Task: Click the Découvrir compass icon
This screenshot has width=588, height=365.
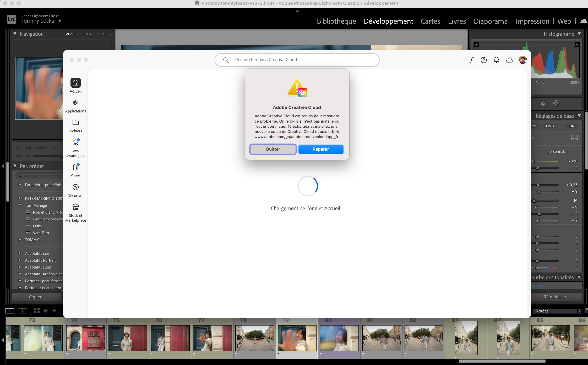Action: coord(75,187)
